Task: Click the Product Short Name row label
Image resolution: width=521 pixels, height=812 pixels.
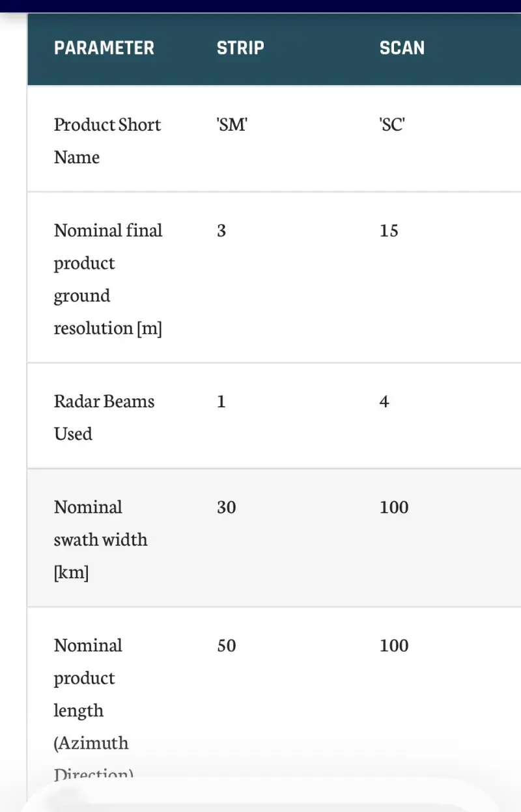Action: [x=107, y=141]
